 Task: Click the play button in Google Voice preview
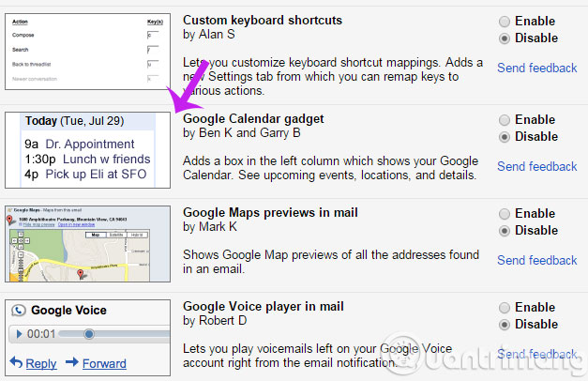pyautogui.click(x=16, y=334)
